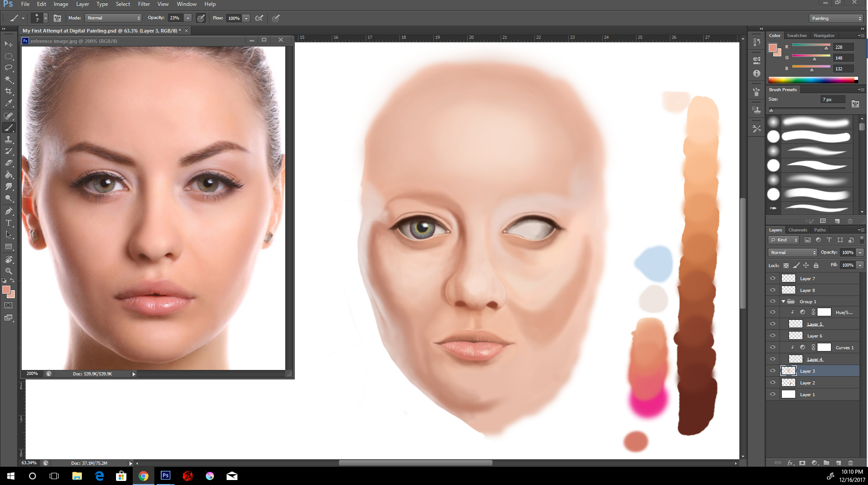
Task: Open the Brush panel toggle icon
Action: 57,18
